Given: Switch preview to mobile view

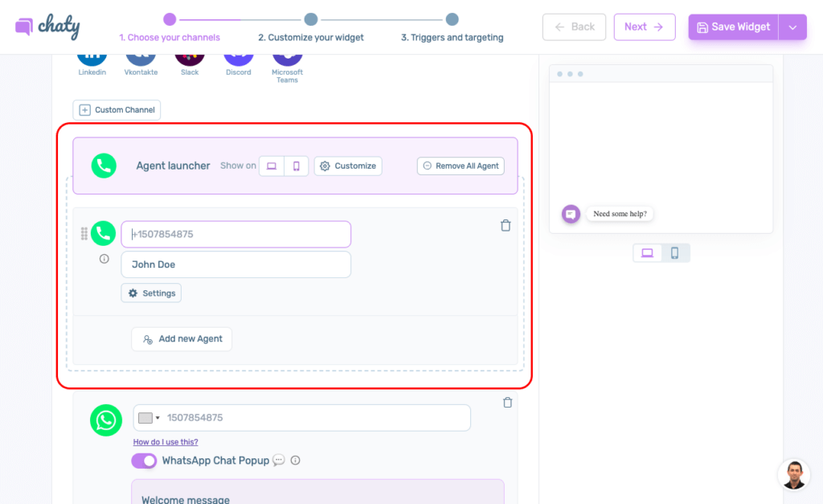Looking at the screenshot, I should coord(675,253).
